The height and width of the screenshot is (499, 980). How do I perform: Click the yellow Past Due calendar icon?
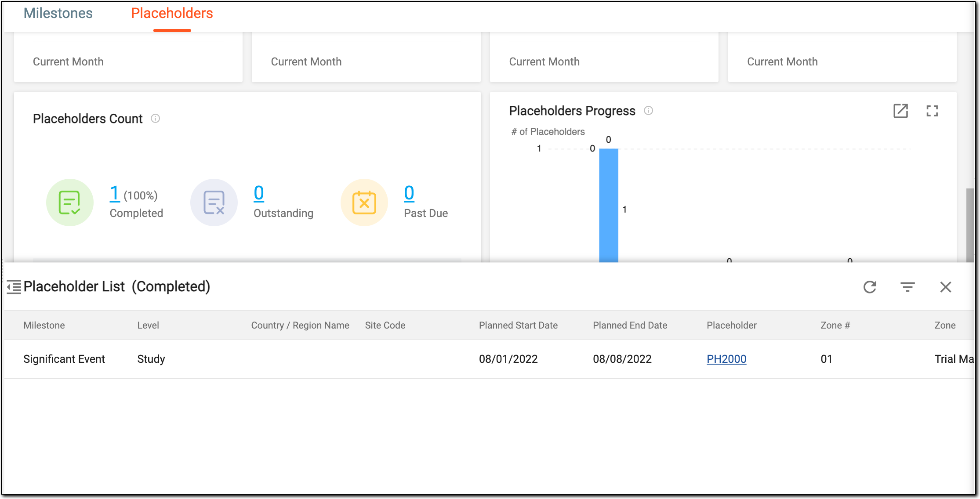click(x=364, y=202)
